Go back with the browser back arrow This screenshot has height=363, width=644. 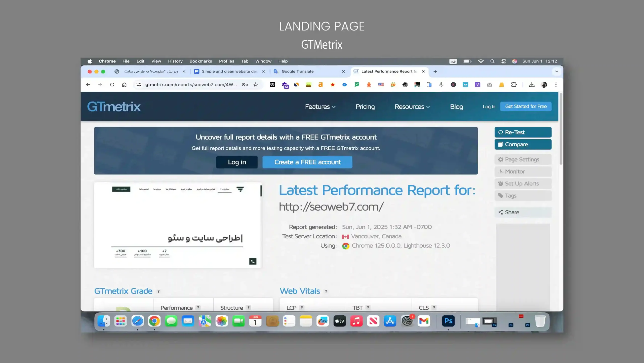[88, 85]
